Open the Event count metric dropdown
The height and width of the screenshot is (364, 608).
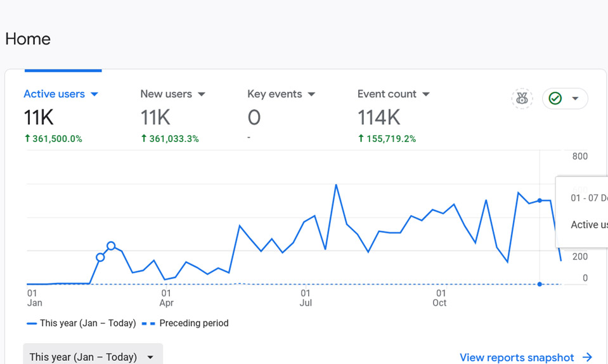[426, 94]
